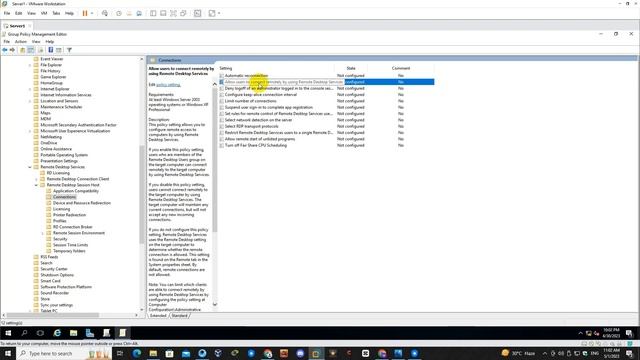Screen dimensions: 640x360
Task: Switch to Standard tab at bottom
Action: point(180,316)
